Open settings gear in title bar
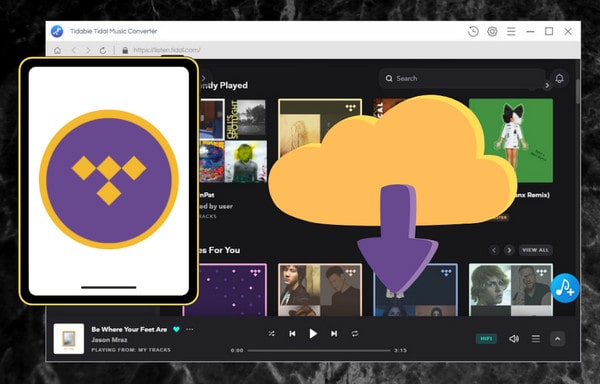Screen dimensions: 600x384 point(492,31)
